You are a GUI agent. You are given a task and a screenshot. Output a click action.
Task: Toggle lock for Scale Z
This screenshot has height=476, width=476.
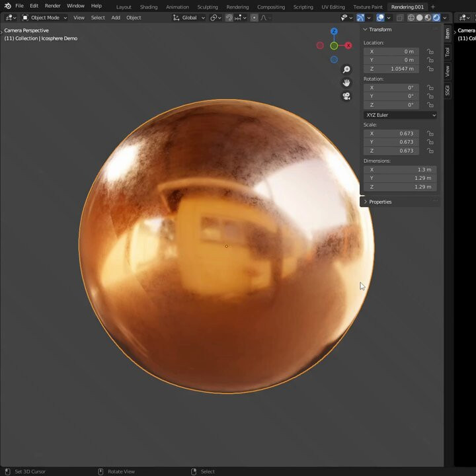click(x=430, y=151)
